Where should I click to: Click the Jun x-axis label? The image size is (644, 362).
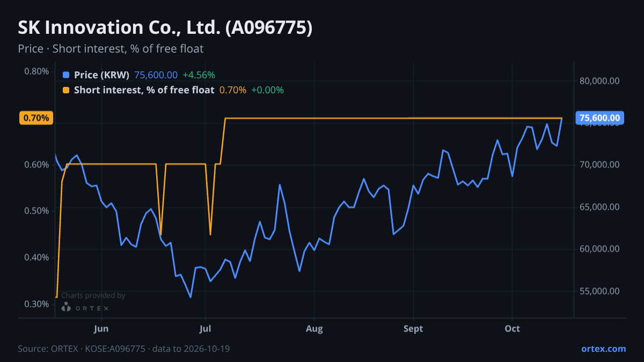click(101, 329)
